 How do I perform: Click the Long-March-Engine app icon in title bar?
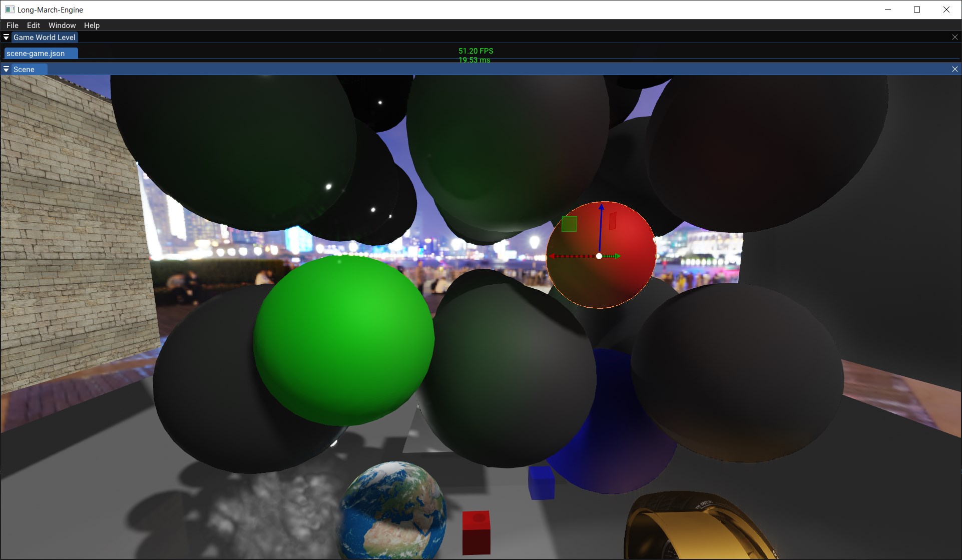10,10
